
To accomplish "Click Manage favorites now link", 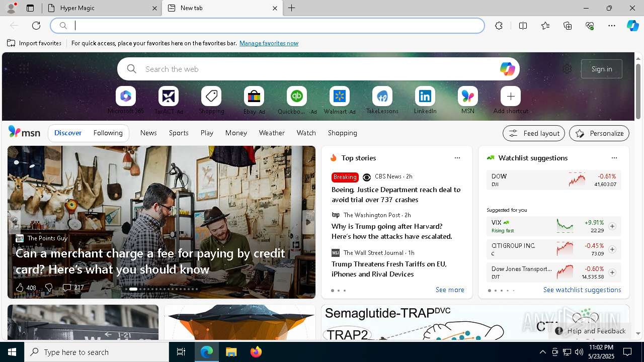I will (269, 43).
